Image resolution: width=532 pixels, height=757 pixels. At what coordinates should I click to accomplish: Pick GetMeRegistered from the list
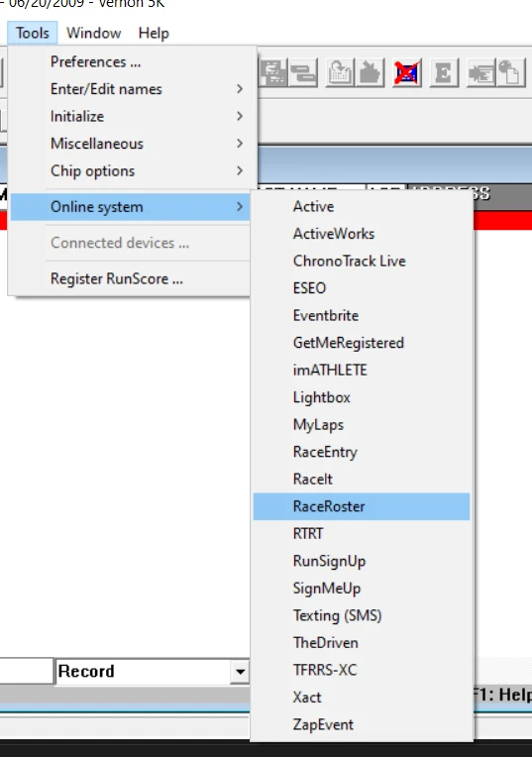pos(362,343)
